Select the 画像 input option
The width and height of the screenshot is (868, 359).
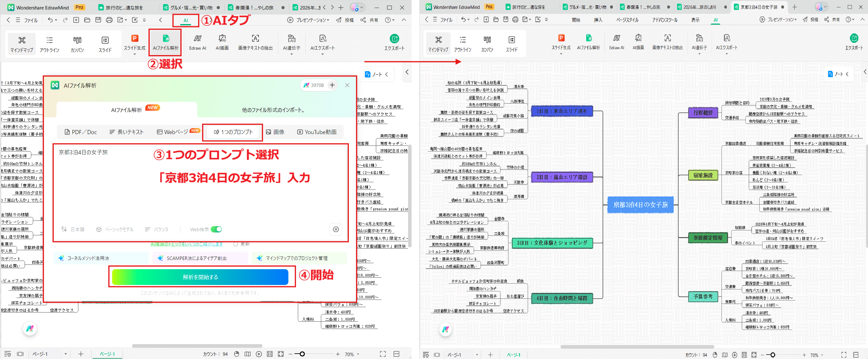click(276, 132)
